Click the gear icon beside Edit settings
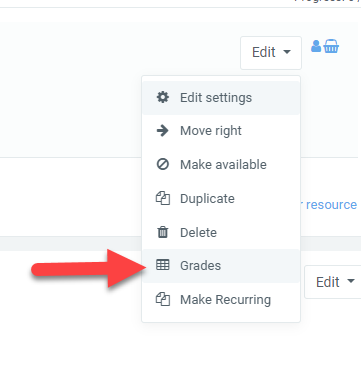The image size is (361, 372). [x=163, y=98]
